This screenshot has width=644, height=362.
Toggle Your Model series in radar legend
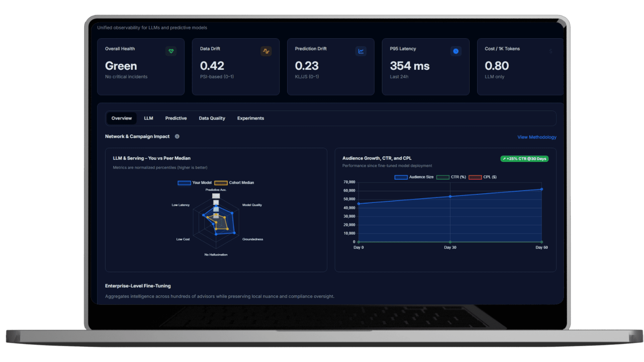click(x=184, y=183)
